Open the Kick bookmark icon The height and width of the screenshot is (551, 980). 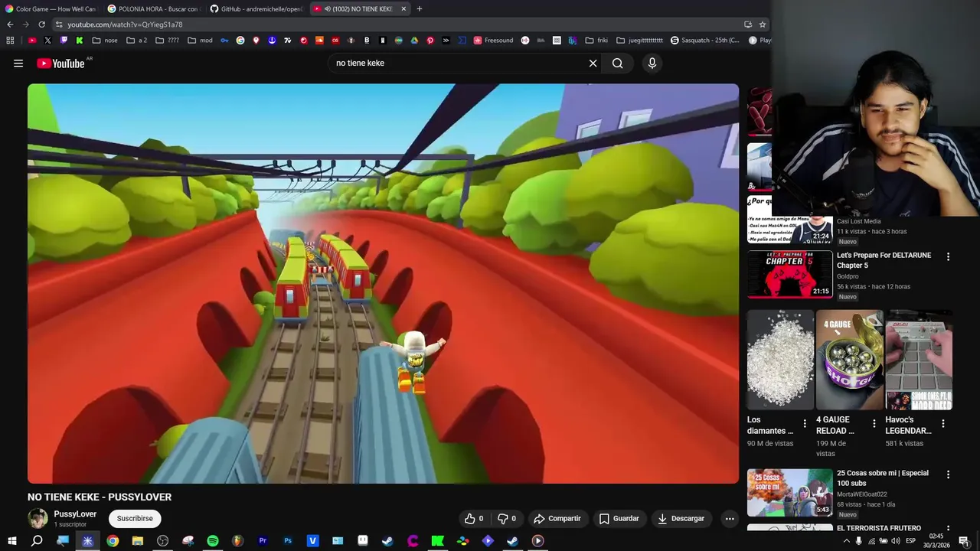coord(79,41)
